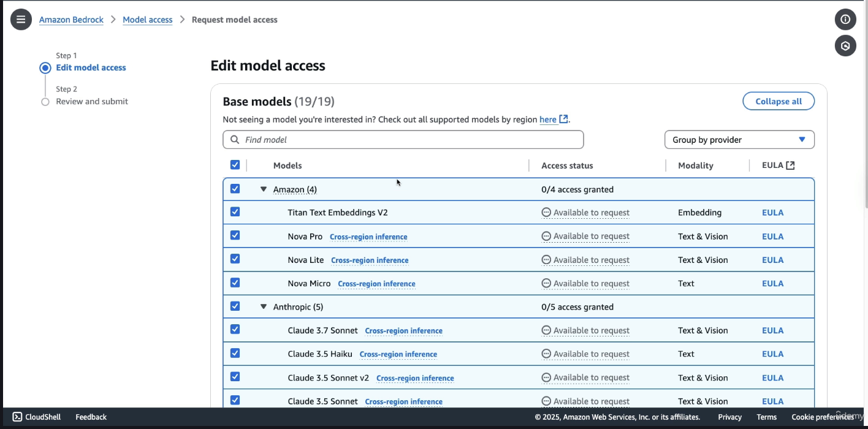Click the external link icon next to 'here'

(x=563, y=120)
